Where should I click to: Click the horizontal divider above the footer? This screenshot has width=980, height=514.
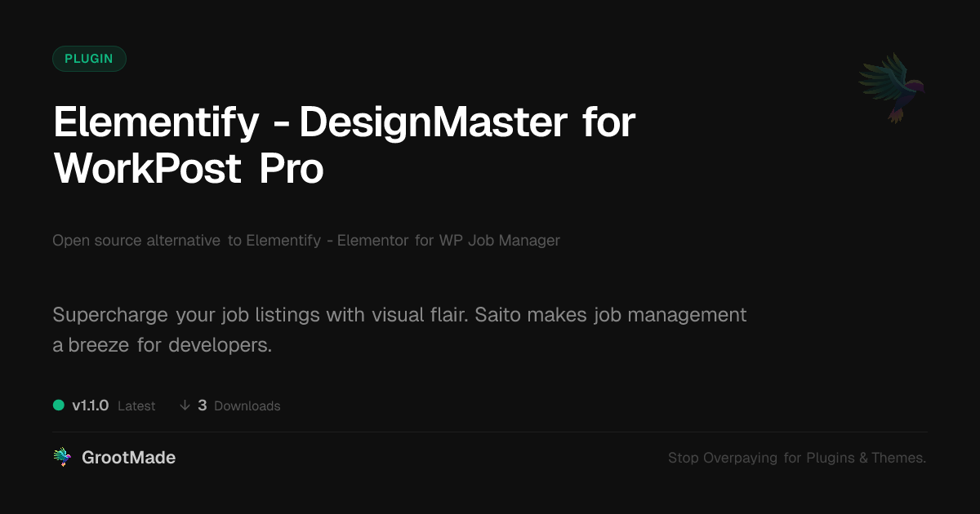(x=490, y=432)
